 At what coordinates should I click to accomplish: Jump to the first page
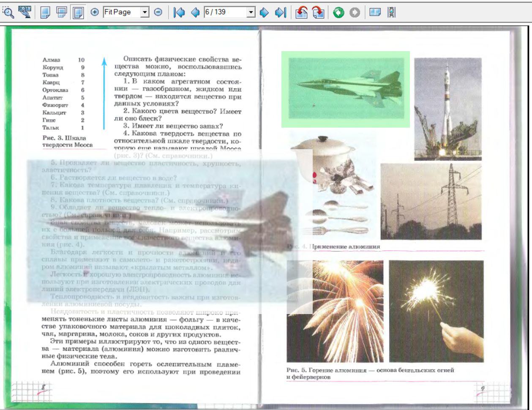point(179,13)
